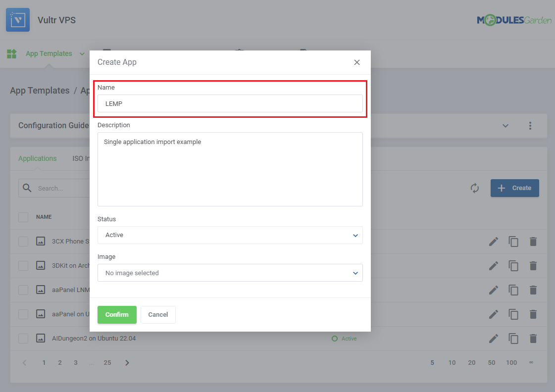Duplicate the aaPanel on U row
The image size is (555, 392).
(513, 314)
